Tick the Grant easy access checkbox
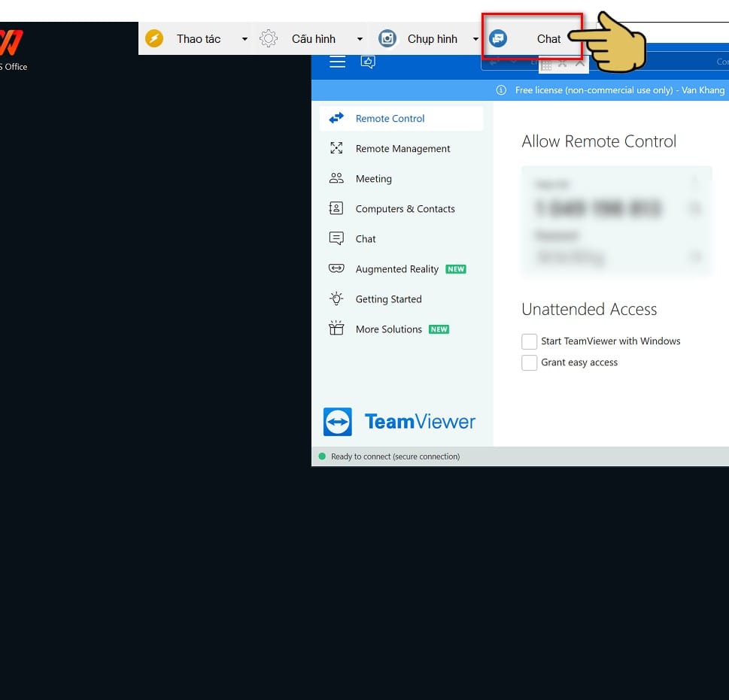729x700 pixels. point(529,362)
